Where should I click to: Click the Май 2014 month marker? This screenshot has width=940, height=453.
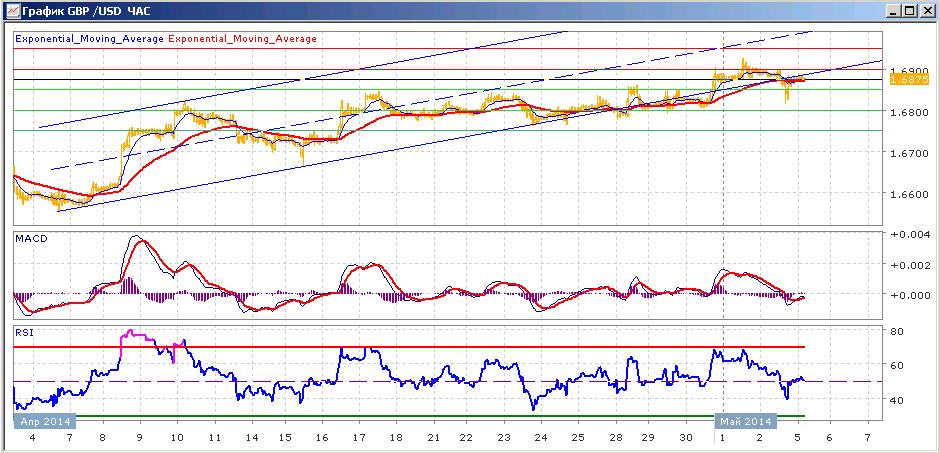[x=746, y=421]
